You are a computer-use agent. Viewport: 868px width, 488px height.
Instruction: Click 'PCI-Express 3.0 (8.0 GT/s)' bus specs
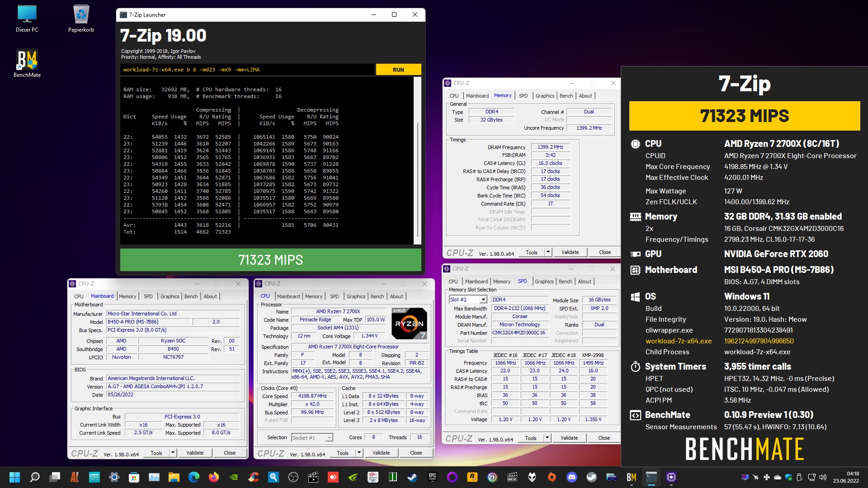click(x=173, y=330)
